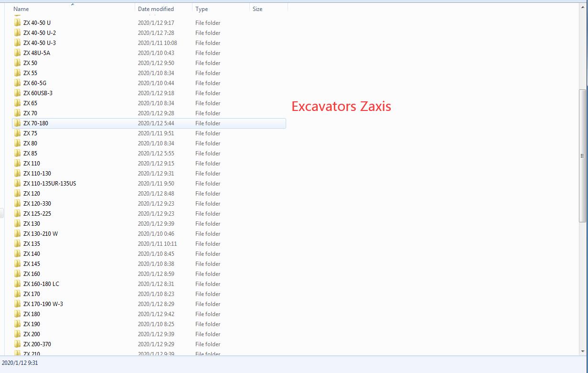Click the folder icon beside ZX 55
This screenshot has width=588, height=373.
coord(17,73)
